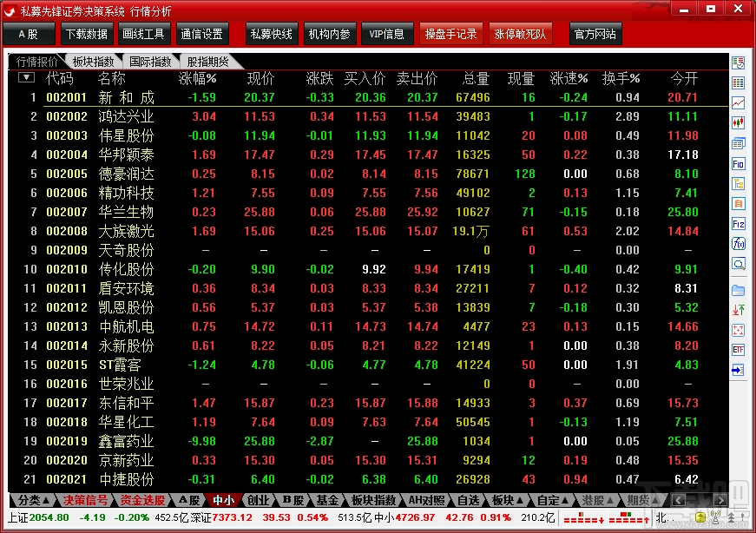Click the F10 company info icon

[738, 163]
